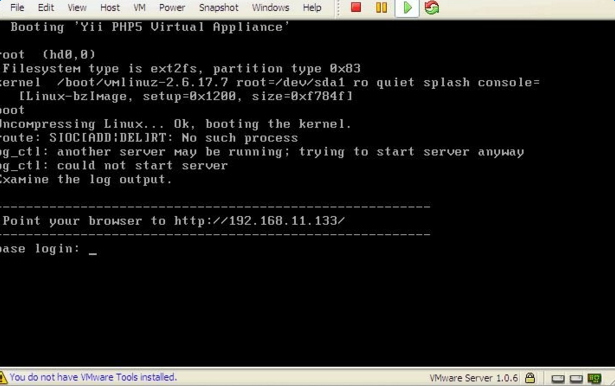
Task: Click the padlock icon in status bar
Action: point(530,377)
